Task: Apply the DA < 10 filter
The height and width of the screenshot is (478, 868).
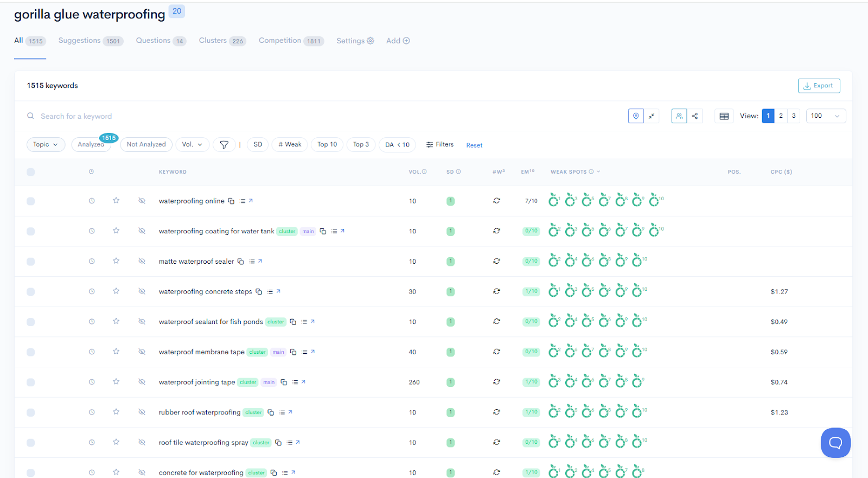Action: 398,144
